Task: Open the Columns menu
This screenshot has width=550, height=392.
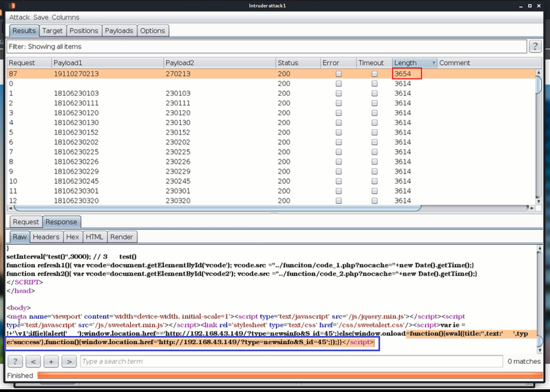Action: click(65, 17)
